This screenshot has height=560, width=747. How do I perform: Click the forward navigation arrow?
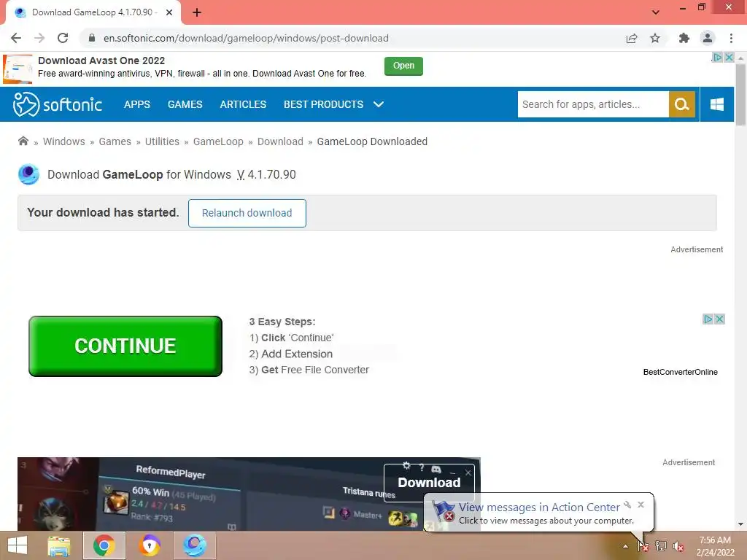click(39, 38)
